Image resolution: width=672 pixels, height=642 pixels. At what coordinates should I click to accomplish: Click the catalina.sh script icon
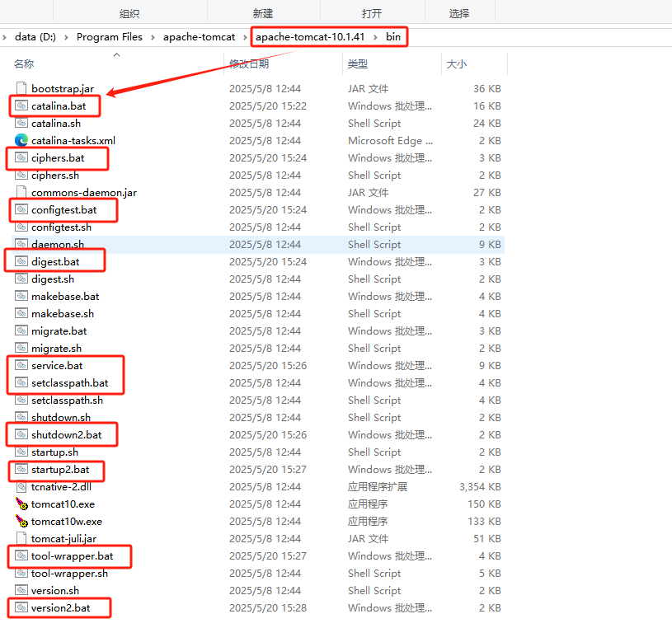(x=21, y=123)
